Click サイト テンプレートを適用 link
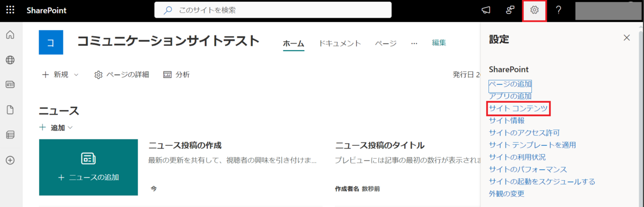 coord(533,145)
